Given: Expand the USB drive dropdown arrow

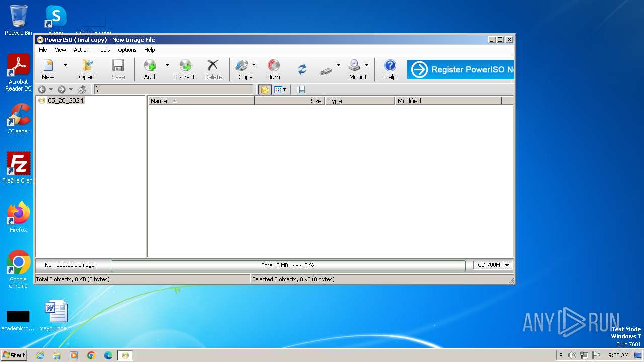Looking at the screenshot, I should click(338, 65).
